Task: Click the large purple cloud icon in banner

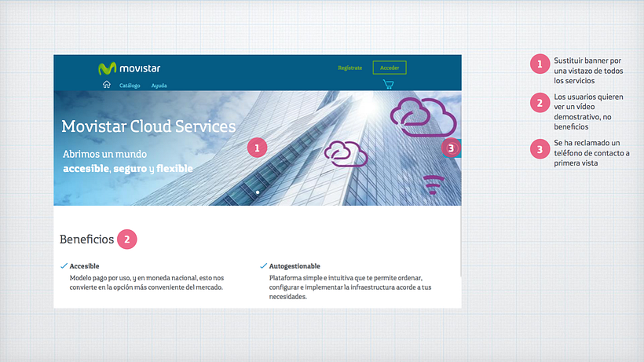Action: click(423, 117)
